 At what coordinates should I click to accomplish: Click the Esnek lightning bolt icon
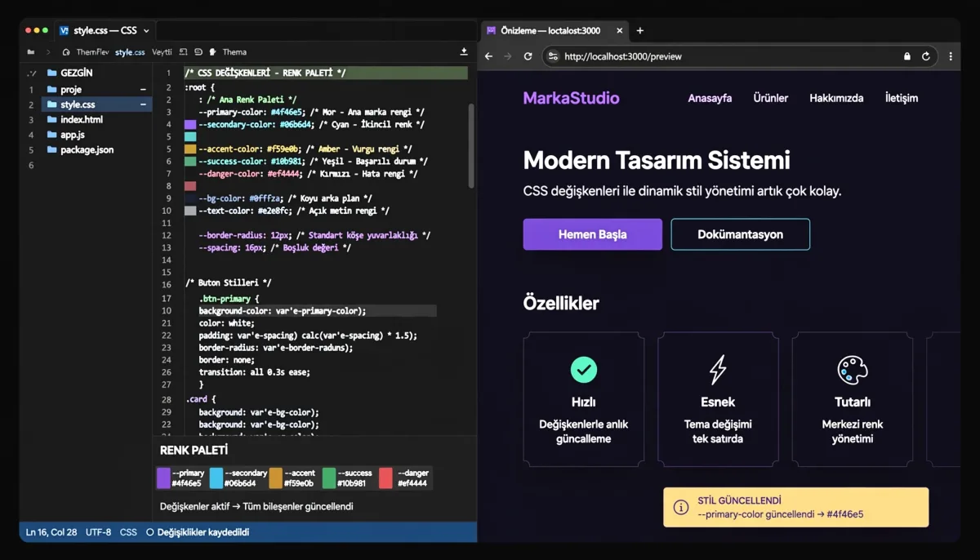(718, 370)
